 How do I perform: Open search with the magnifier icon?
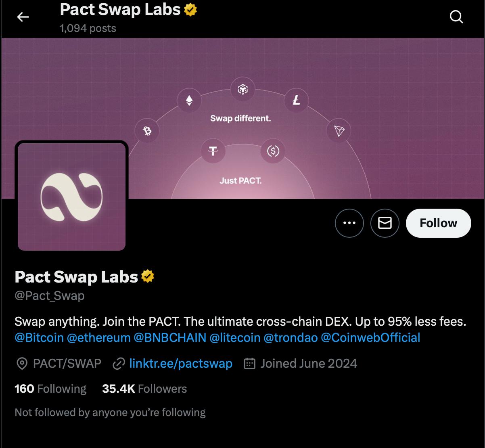456,17
